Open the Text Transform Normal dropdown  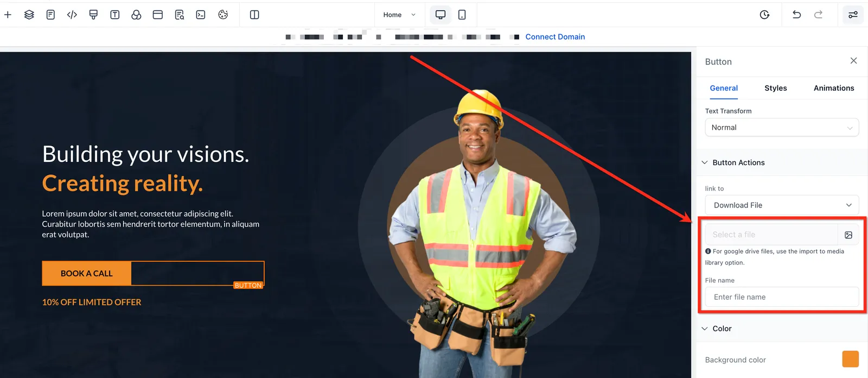(782, 128)
